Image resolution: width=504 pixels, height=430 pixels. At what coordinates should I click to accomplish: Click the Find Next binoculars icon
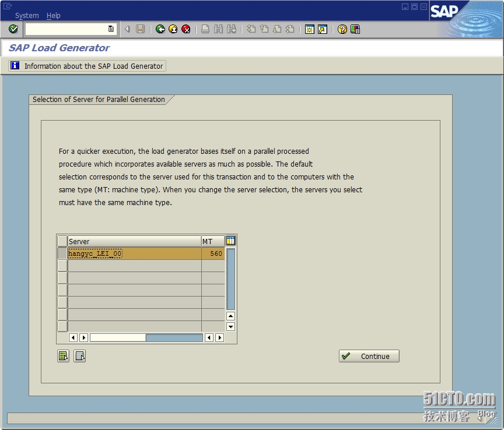click(x=232, y=29)
